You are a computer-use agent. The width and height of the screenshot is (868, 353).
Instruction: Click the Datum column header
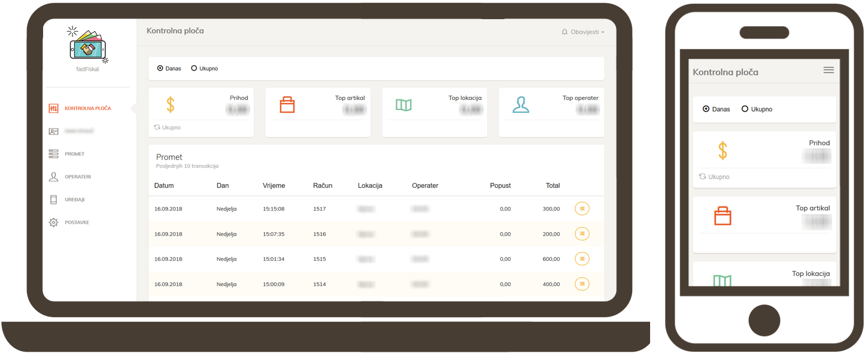164,185
